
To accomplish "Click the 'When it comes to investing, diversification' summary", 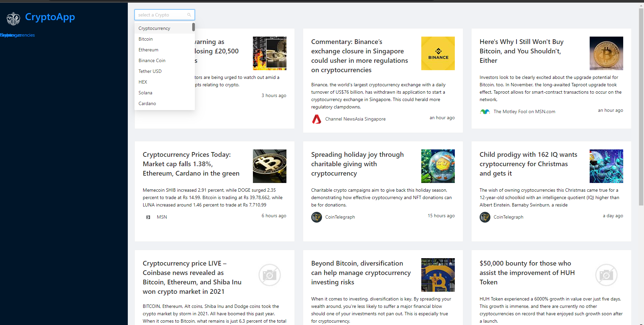I will pyautogui.click(x=381, y=310).
